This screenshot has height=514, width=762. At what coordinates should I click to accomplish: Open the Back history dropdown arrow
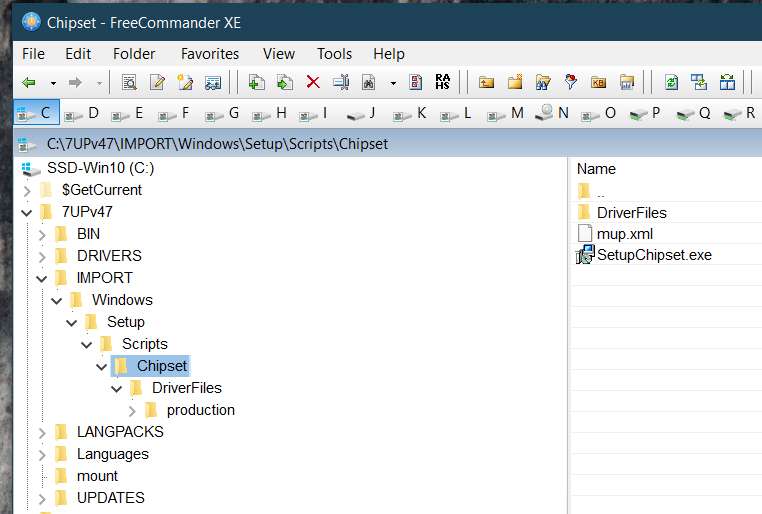(x=53, y=83)
